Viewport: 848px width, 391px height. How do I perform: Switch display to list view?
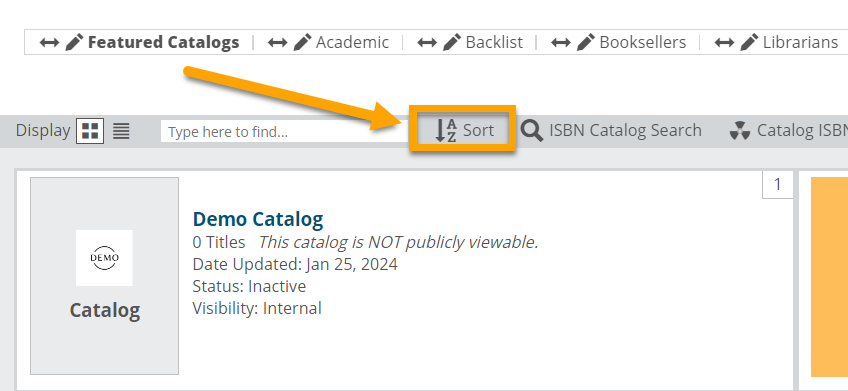coord(121,130)
